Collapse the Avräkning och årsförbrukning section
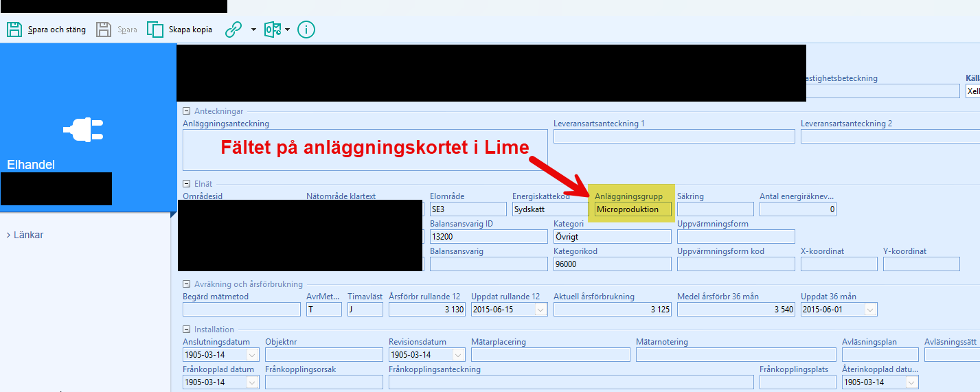This screenshot has height=392, width=980. click(x=186, y=284)
